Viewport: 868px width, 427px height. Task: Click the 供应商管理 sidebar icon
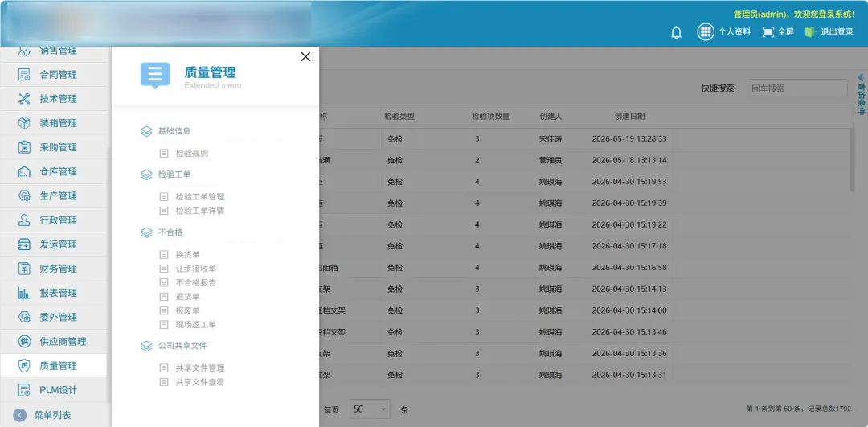click(x=24, y=342)
